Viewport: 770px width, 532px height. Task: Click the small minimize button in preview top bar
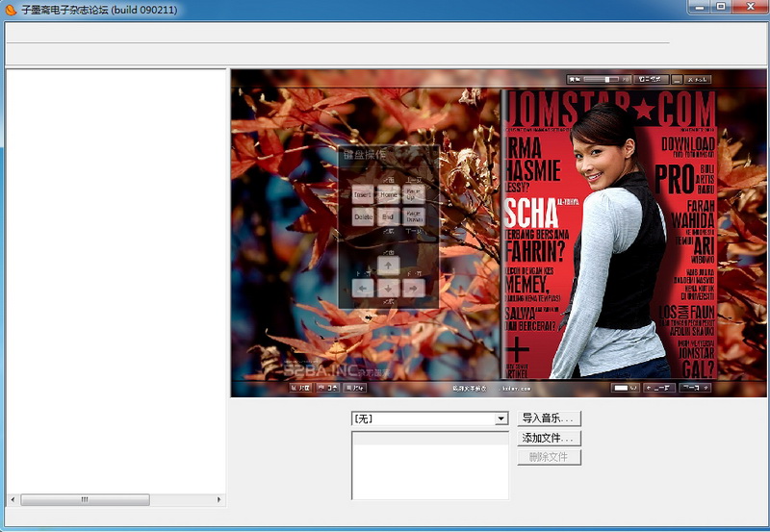pos(677,79)
